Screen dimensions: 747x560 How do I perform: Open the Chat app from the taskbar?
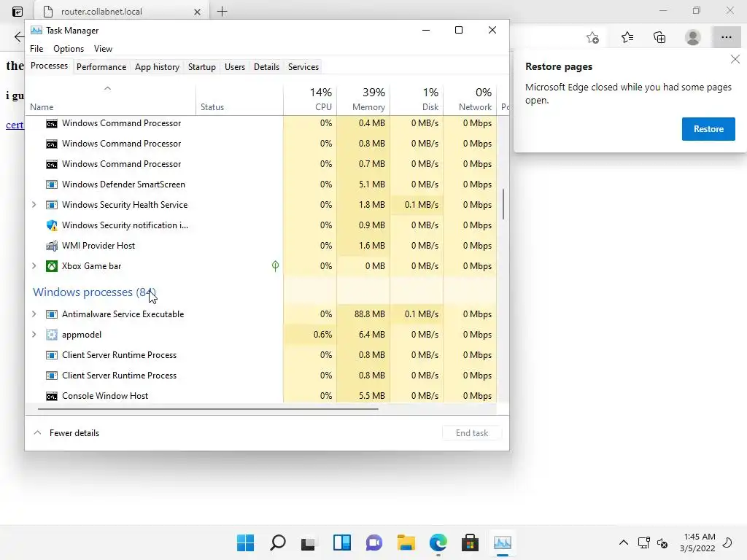[x=374, y=542]
